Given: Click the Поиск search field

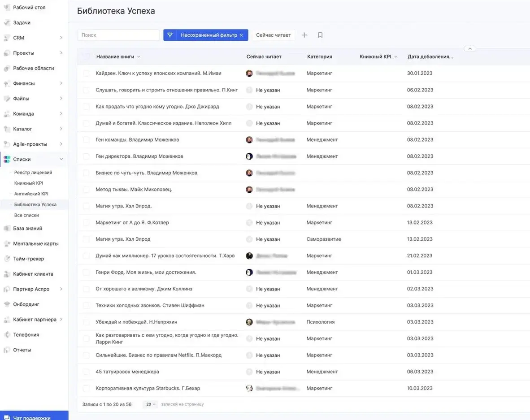Looking at the screenshot, I should (118, 35).
